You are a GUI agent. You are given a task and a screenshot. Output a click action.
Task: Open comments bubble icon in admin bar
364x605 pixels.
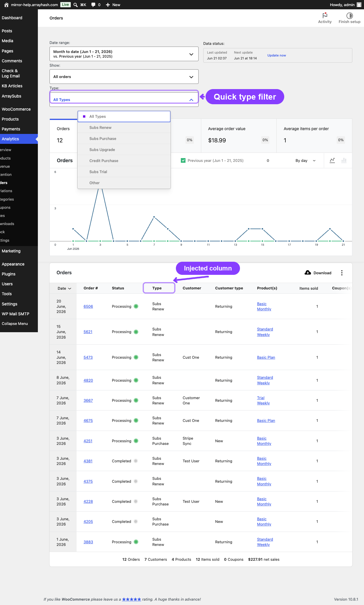coord(93,5)
